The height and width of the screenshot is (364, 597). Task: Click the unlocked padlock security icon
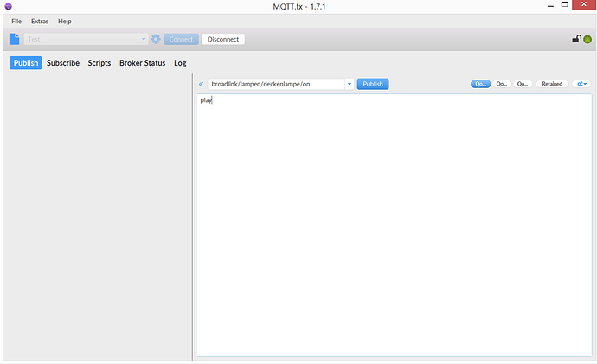576,39
